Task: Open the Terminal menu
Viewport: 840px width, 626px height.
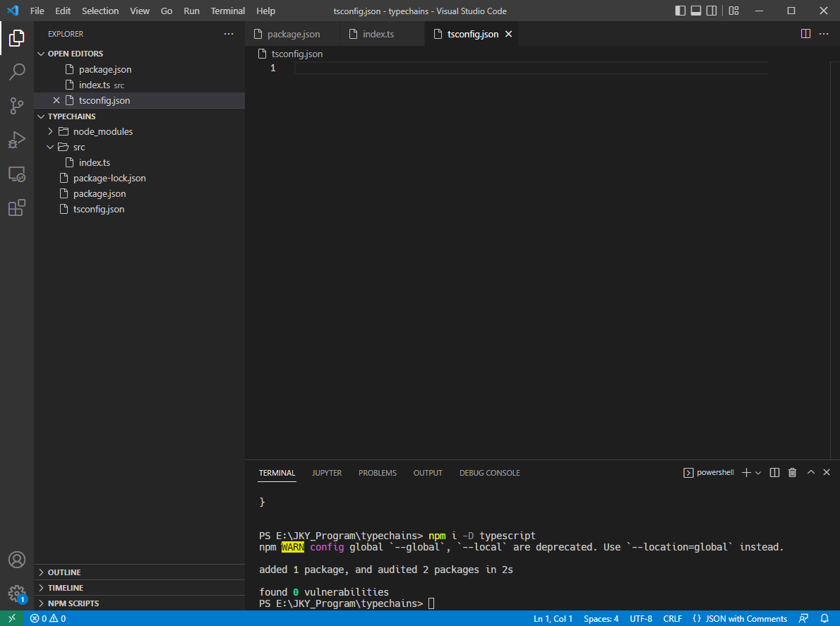Action: (228, 11)
